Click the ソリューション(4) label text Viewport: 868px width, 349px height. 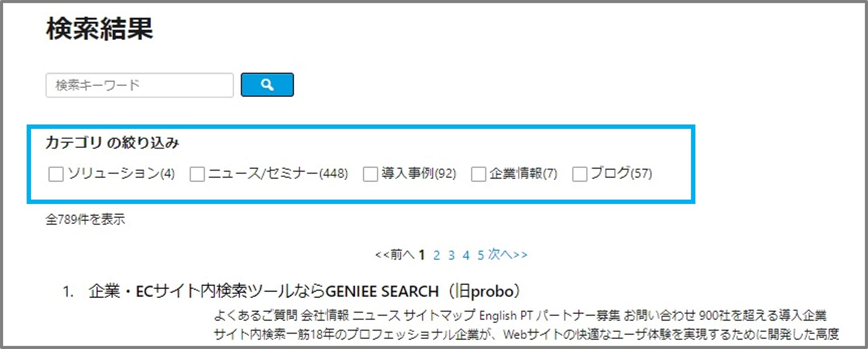(122, 173)
